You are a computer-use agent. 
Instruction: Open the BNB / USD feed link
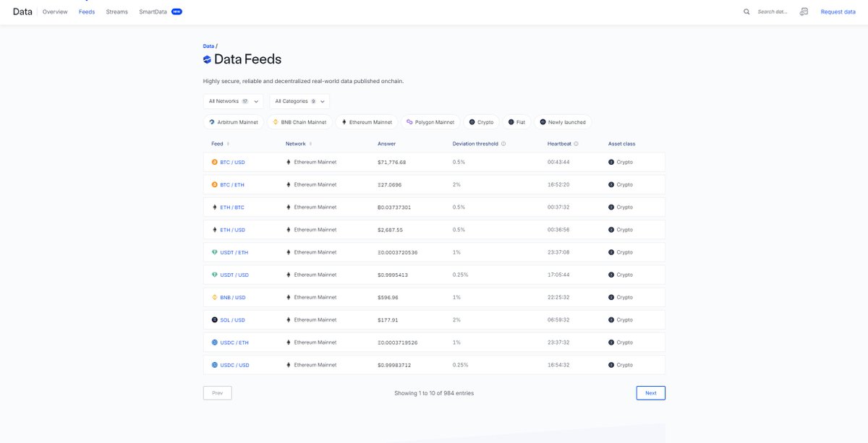coord(232,297)
